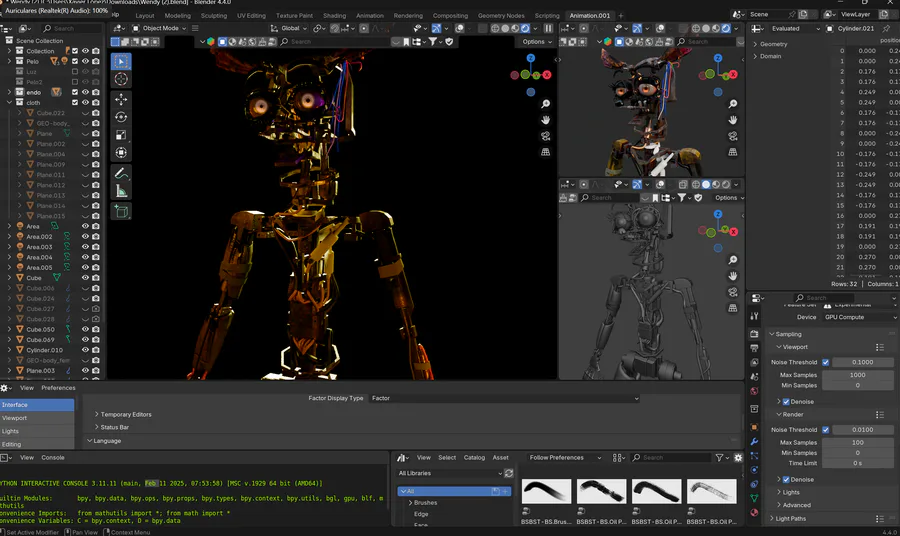Open the Object Mode dropdown

(x=160, y=28)
